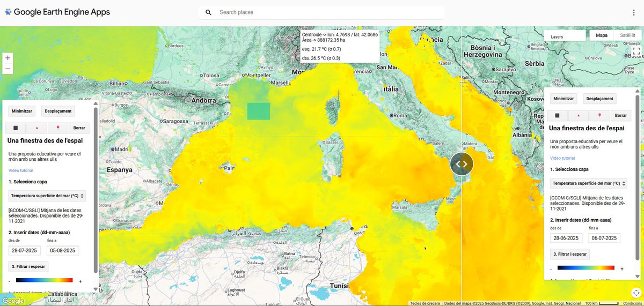This screenshot has height=306, width=644.
Task: Click the Google logo on the map
Action: 13,301
